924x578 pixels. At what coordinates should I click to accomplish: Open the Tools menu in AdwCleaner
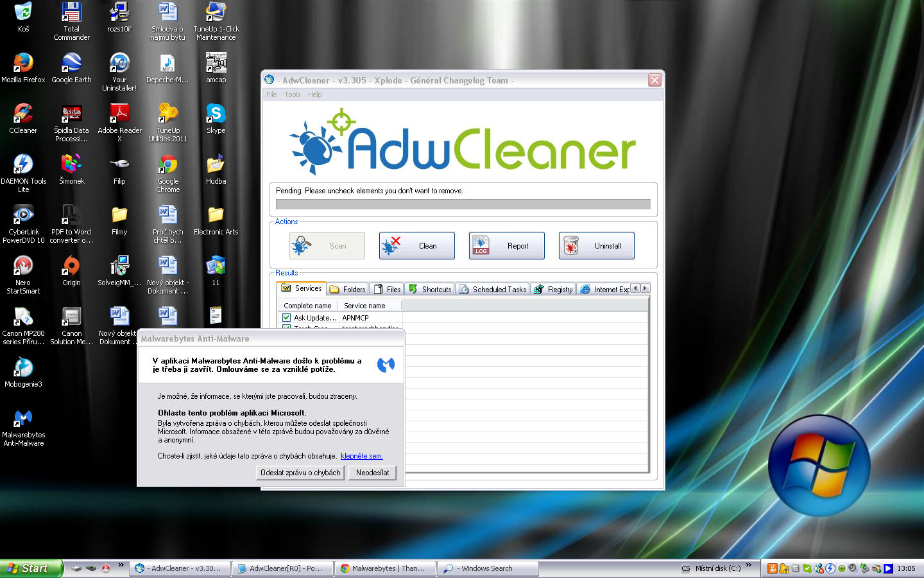click(x=293, y=94)
